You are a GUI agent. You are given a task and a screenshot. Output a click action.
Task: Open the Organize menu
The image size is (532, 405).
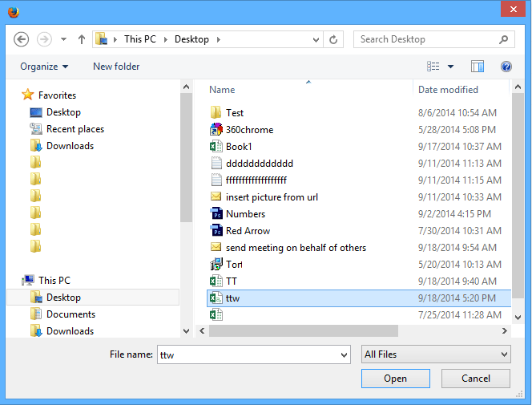point(44,67)
